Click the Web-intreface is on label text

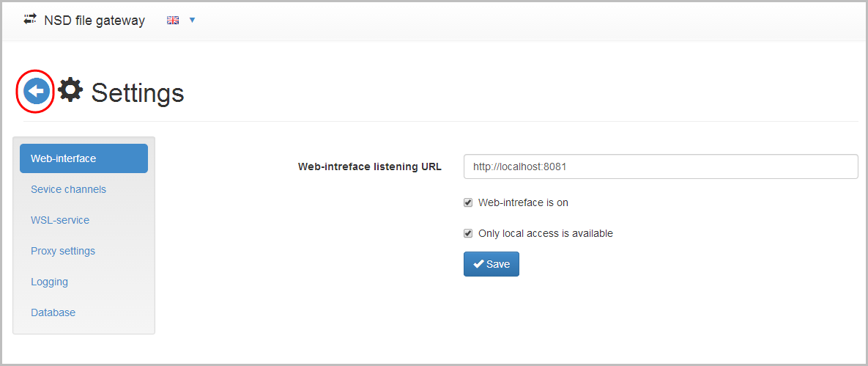[523, 202]
